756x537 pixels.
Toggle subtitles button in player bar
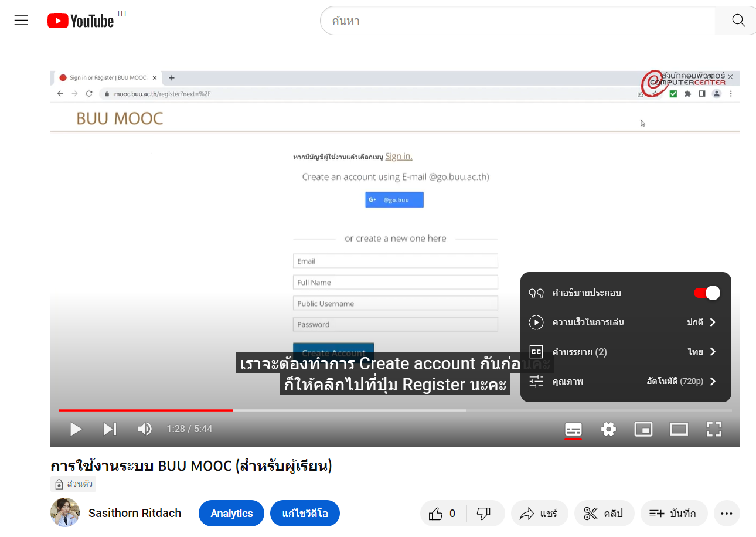point(573,429)
